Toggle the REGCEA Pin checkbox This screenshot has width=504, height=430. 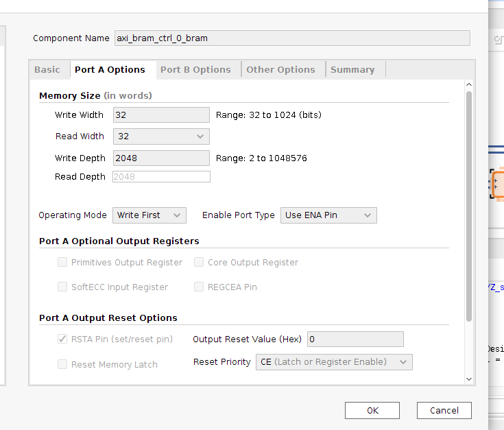coord(200,287)
